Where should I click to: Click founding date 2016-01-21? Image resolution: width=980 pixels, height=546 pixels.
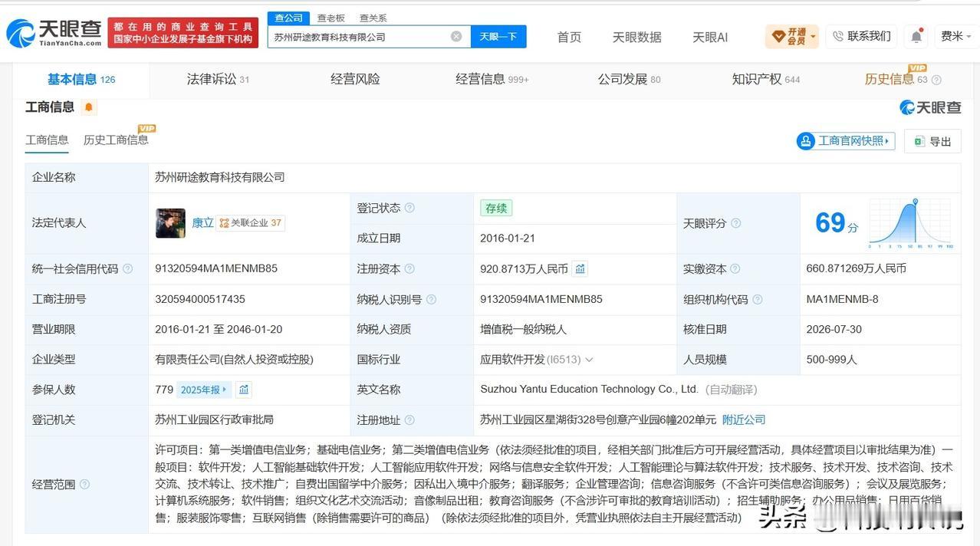pos(508,238)
